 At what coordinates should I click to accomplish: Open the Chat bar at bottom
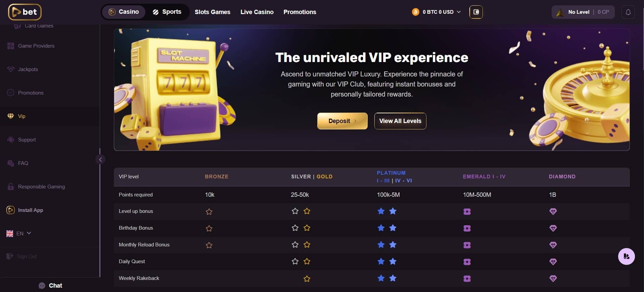[x=50, y=286]
